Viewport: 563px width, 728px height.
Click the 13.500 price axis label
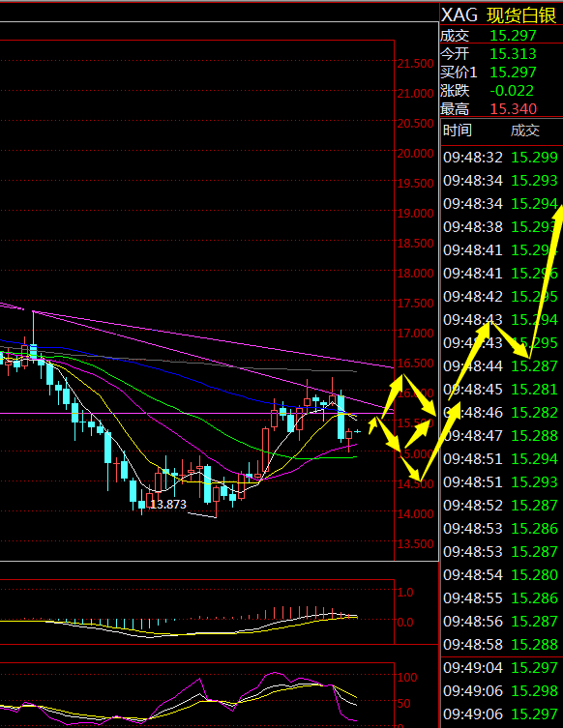[x=415, y=543]
